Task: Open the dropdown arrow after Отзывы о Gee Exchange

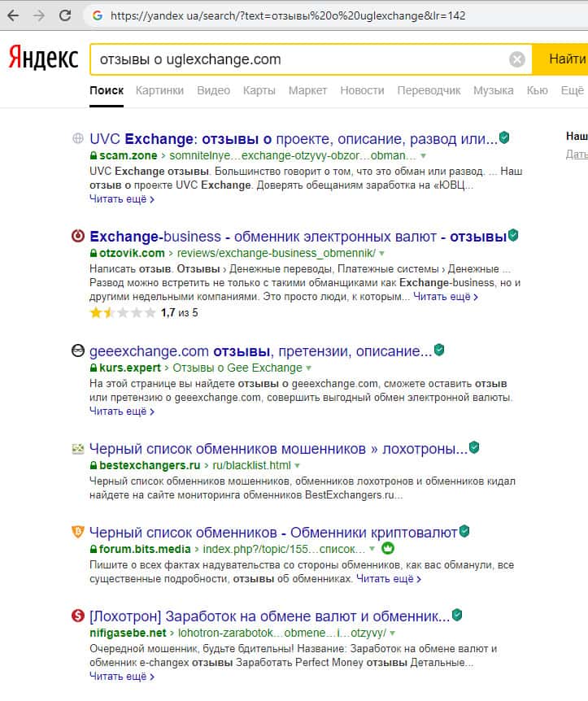Action: 308,368
